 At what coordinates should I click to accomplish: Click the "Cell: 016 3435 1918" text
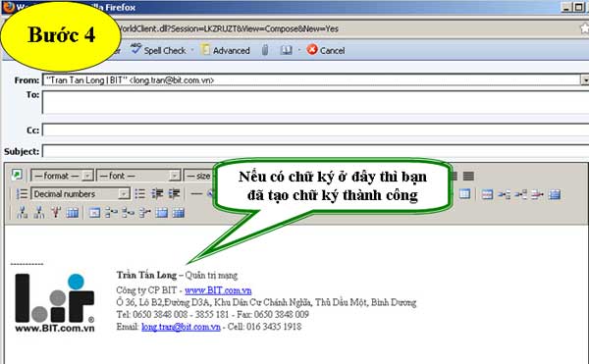[264, 327]
